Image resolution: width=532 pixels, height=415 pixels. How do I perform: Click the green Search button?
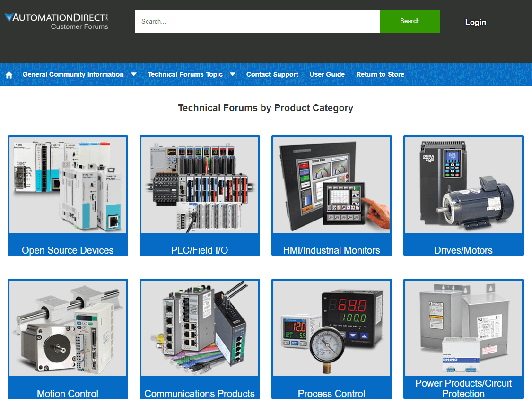pyautogui.click(x=410, y=21)
